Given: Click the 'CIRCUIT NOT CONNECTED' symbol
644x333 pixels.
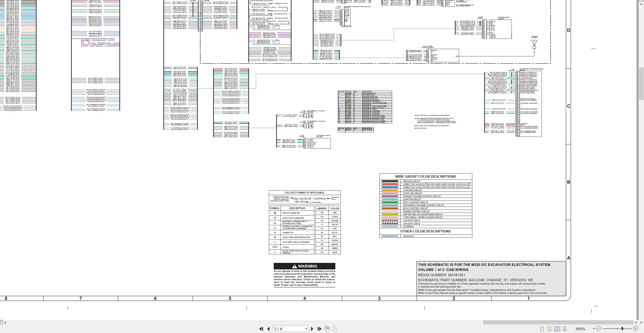Looking at the screenshot, I should tap(275, 218).
